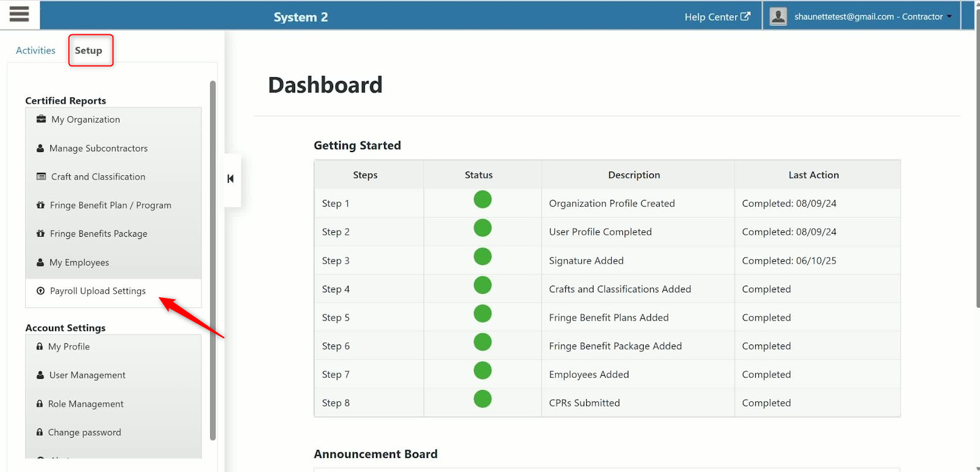Click 'User Profile Completed' description

coord(600,232)
